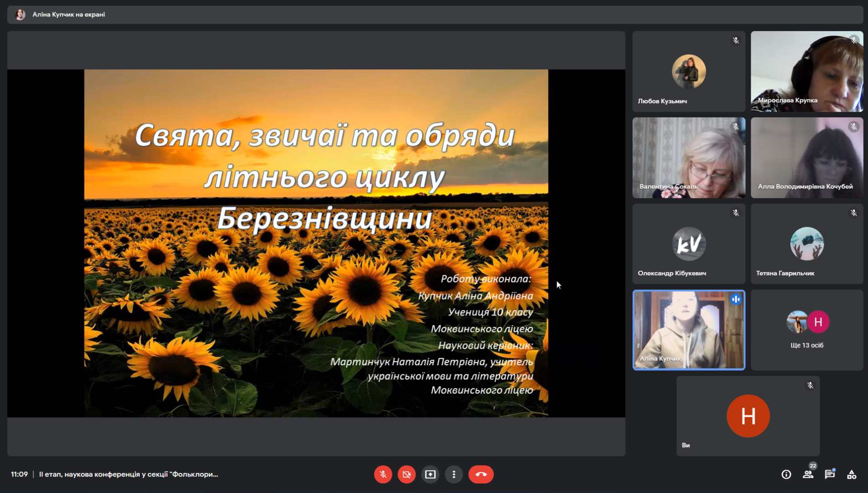Select Мирослава Крупка video tile

click(x=806, y=71)
